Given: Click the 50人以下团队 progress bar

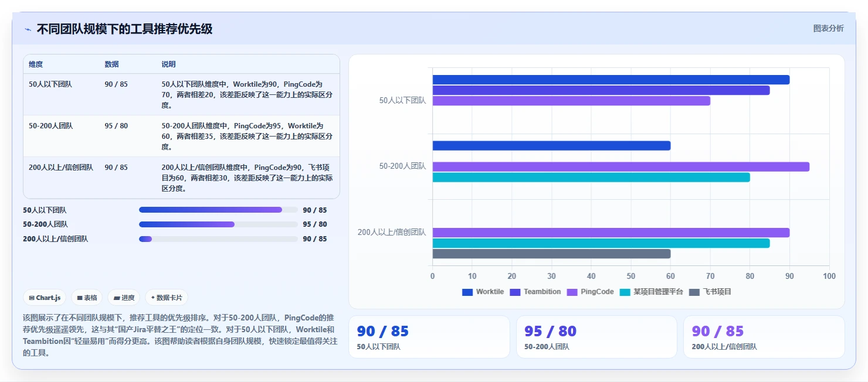Looking at the screenshot, I should [x=218, y=210].
